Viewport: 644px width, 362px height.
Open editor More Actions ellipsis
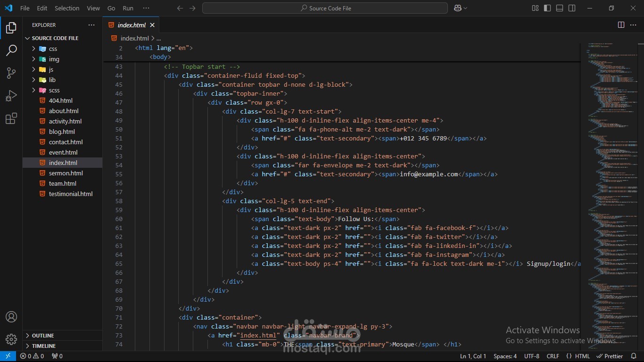click(634, 25)
